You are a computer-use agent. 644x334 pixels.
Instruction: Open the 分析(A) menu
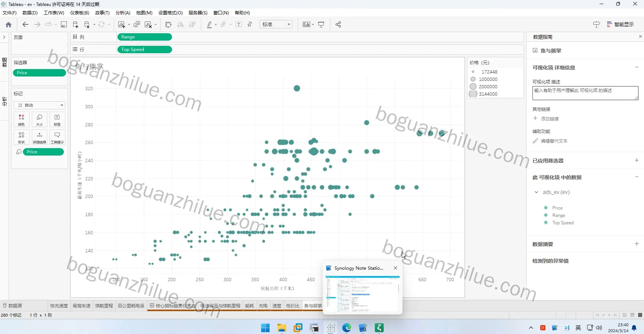pos(123,13)
